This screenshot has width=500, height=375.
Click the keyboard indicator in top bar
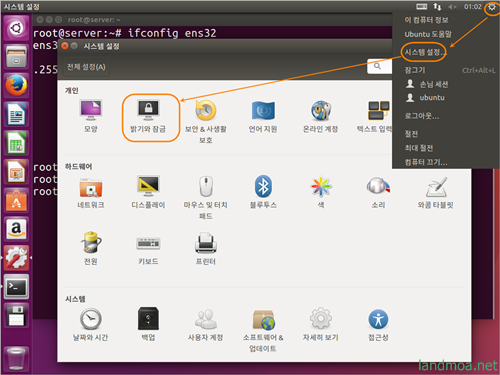pyautogui.click(x=422, y=7)
